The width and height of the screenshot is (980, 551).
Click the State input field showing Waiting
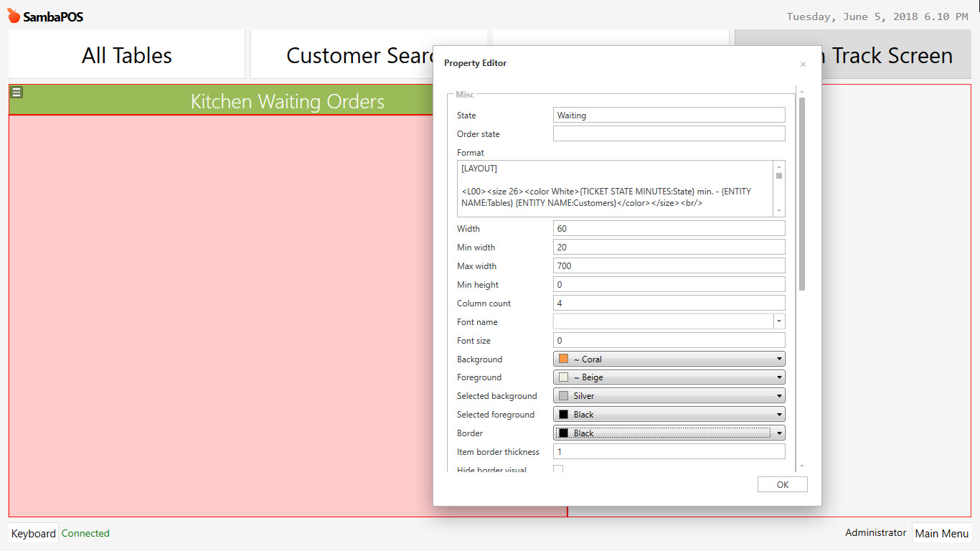tap(667, 115)
